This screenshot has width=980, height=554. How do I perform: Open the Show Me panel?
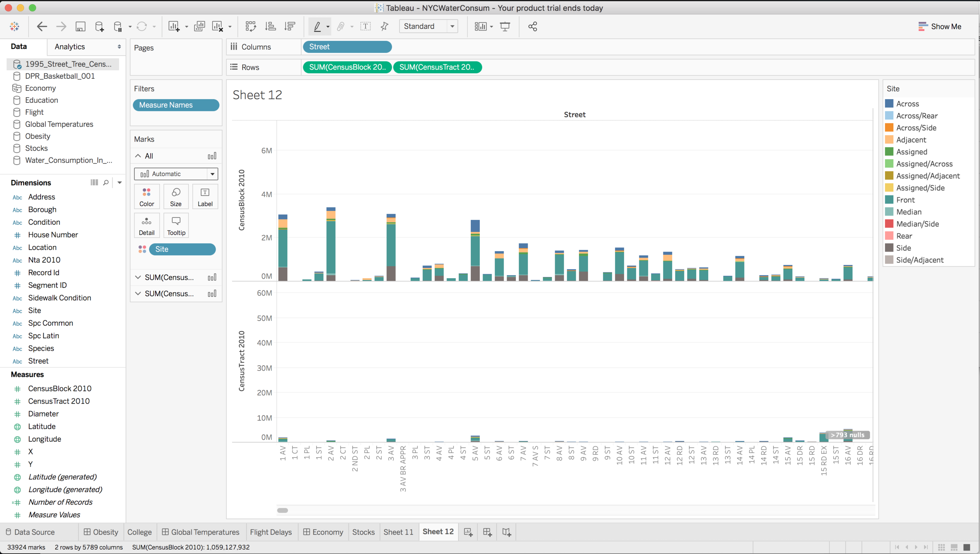[940, 26]
